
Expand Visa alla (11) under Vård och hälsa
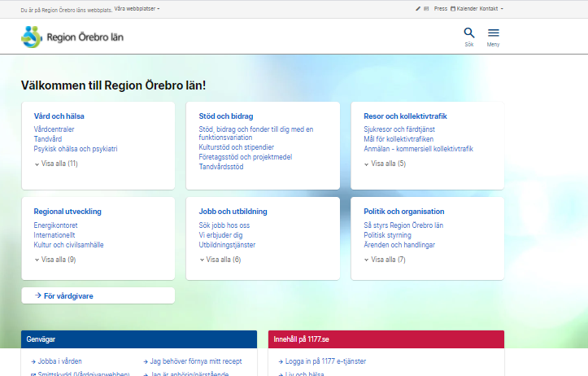56,164
